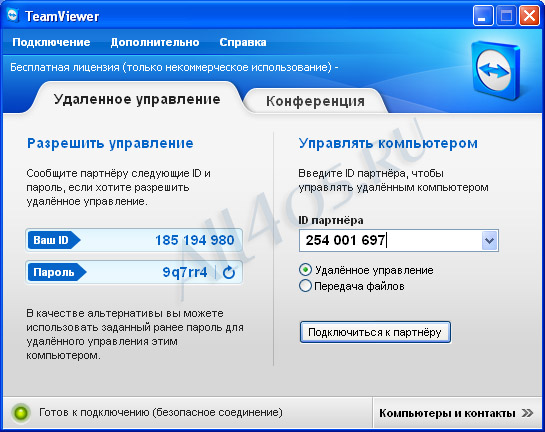Click the green connection status indicator
This screenshot has height=432, width=545.
[21, 413]
